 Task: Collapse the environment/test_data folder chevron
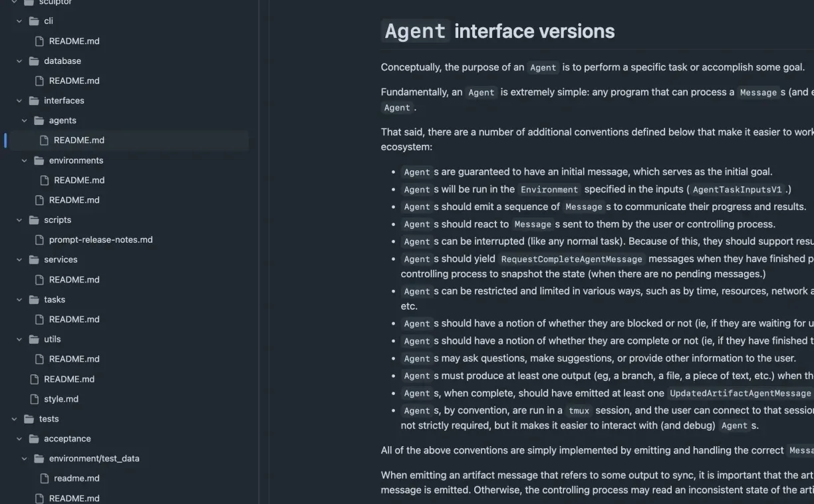pyautogui.click(x=24, y=459)
